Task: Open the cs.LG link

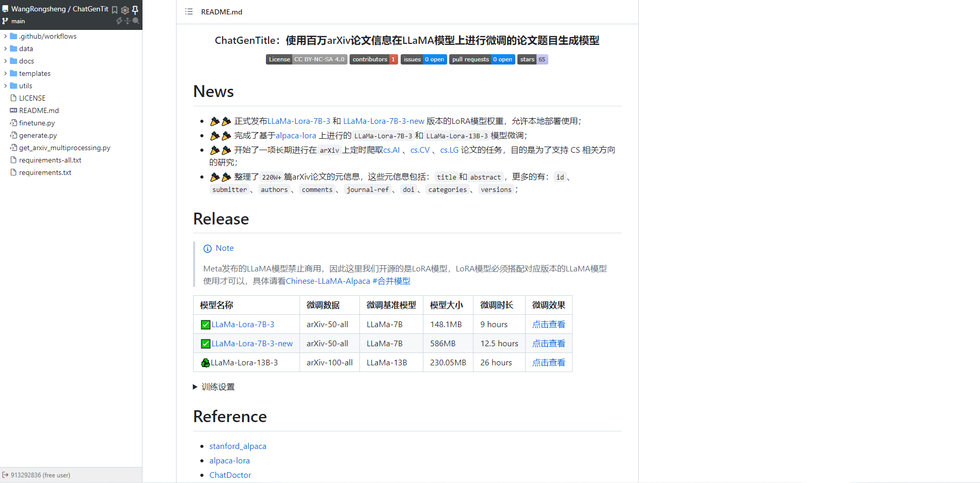Action: (449, 150)
